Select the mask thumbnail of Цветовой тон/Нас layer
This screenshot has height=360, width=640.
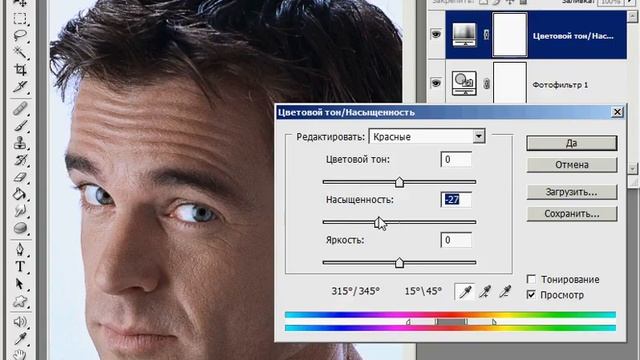tap(510, 35)
